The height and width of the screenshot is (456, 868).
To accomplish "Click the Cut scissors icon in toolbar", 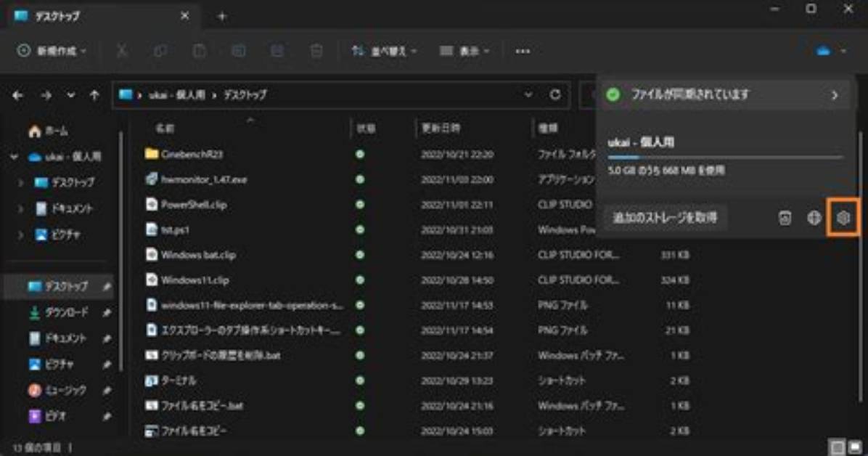I will click(122, 51).
